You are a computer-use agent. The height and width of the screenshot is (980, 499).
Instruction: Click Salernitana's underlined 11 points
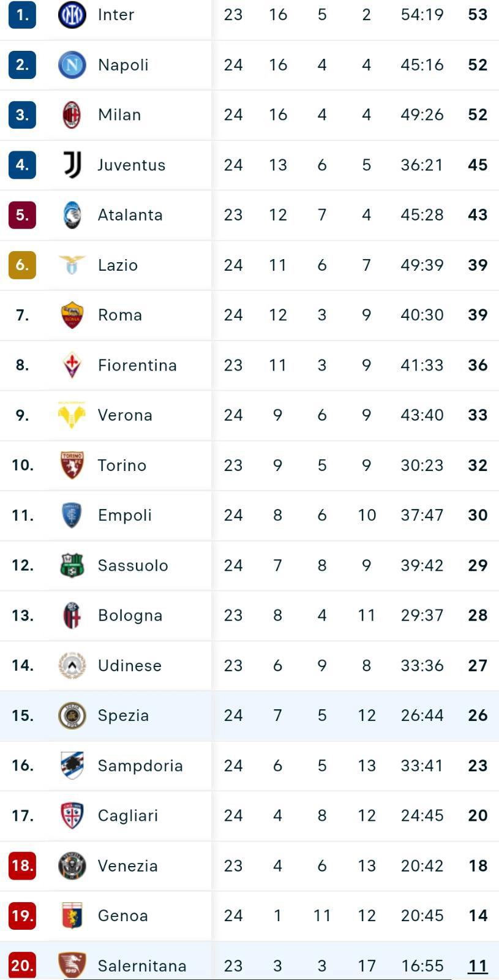coord(478,966)
